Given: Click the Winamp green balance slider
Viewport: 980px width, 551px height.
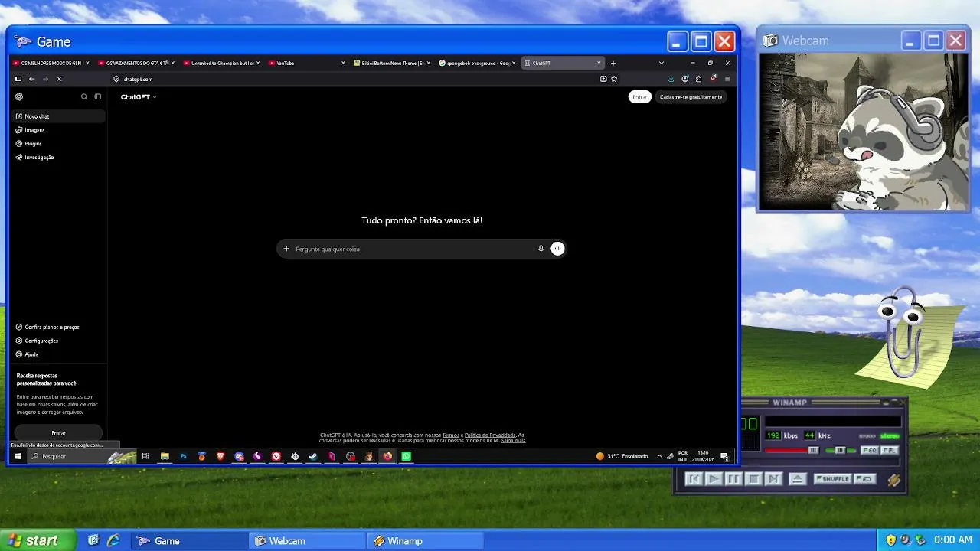Looking at the screenshot, I should point(840,451).
